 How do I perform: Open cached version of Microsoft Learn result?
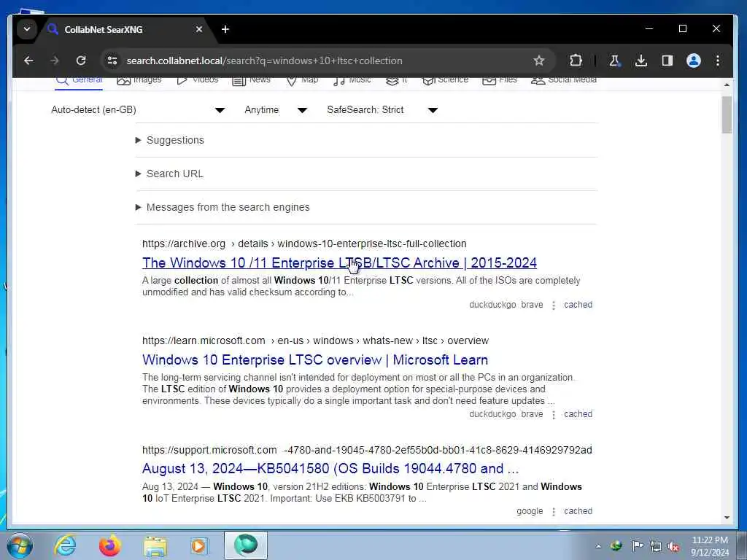click(578, 414)
